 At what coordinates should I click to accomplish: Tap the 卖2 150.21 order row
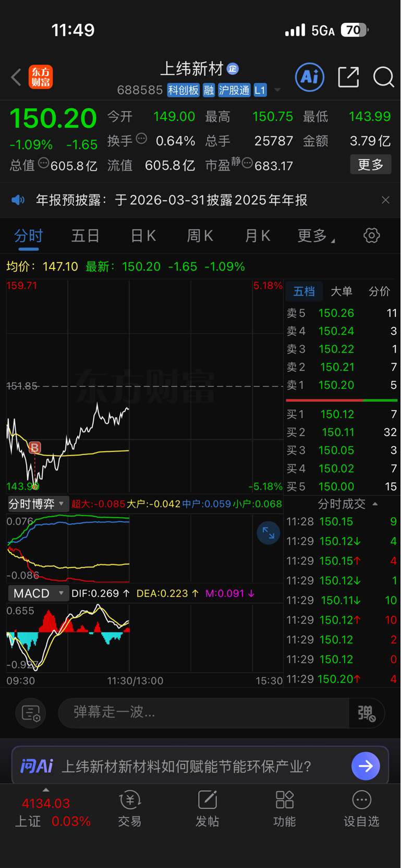click(342, 367)
